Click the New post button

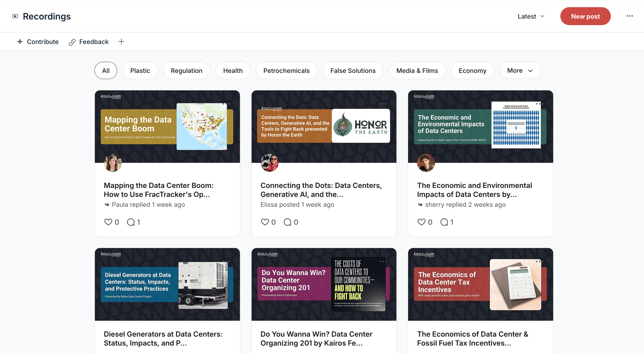click(586, 16)
